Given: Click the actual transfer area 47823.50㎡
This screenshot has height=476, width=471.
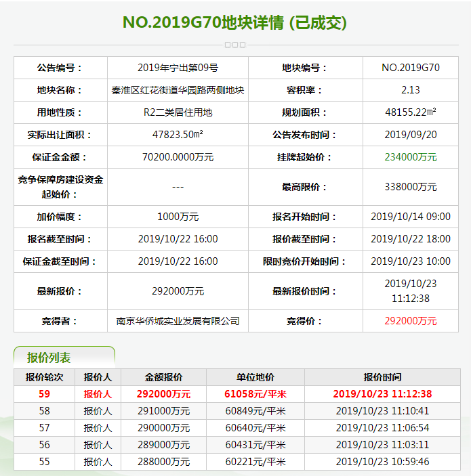Looking at the screenshot, I should tap(178, 135).
